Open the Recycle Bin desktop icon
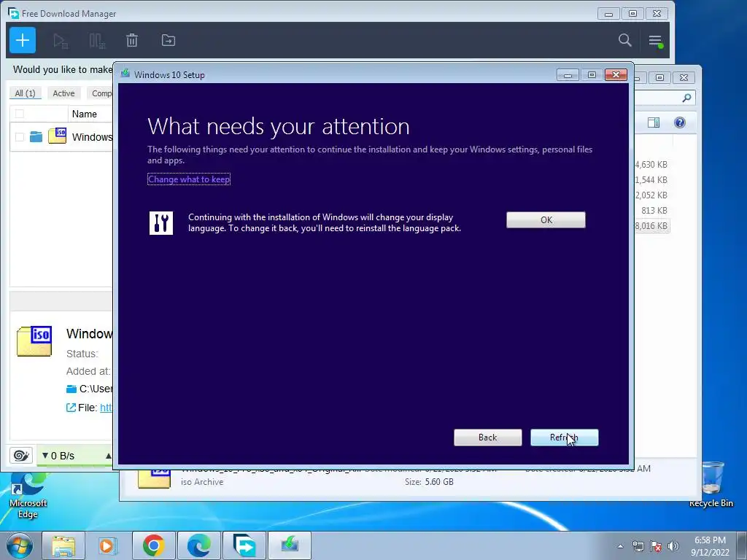 pyautogui.click(x=711, y=484)
